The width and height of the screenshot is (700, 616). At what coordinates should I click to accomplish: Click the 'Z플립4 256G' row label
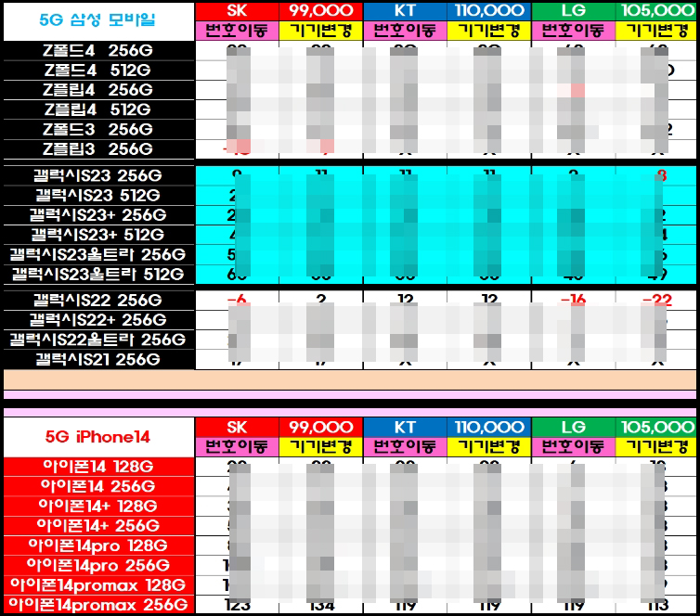pyautogui.click(x=98, y=90)
